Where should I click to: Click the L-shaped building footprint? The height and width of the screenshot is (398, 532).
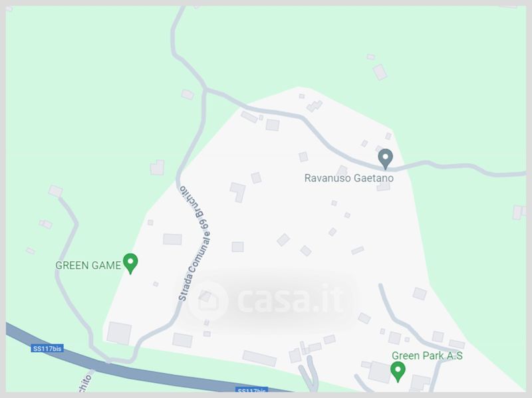coord(238,192)
